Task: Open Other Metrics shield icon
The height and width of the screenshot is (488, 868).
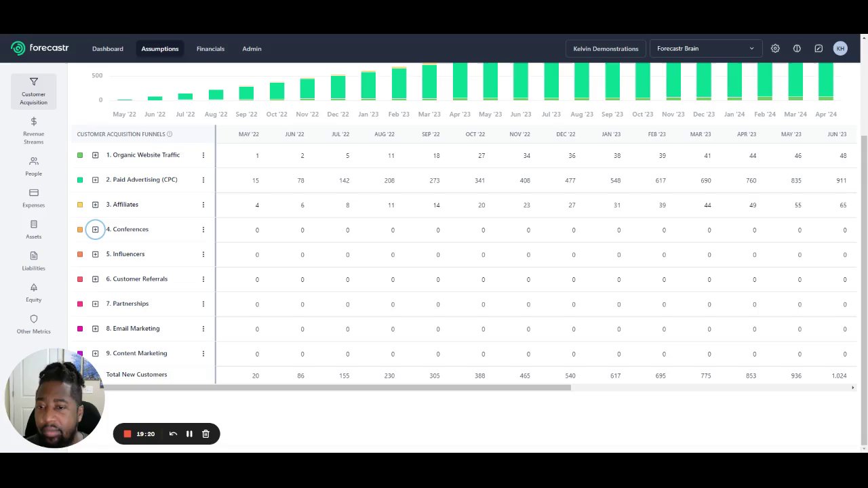Action: (x=33, y=319)
